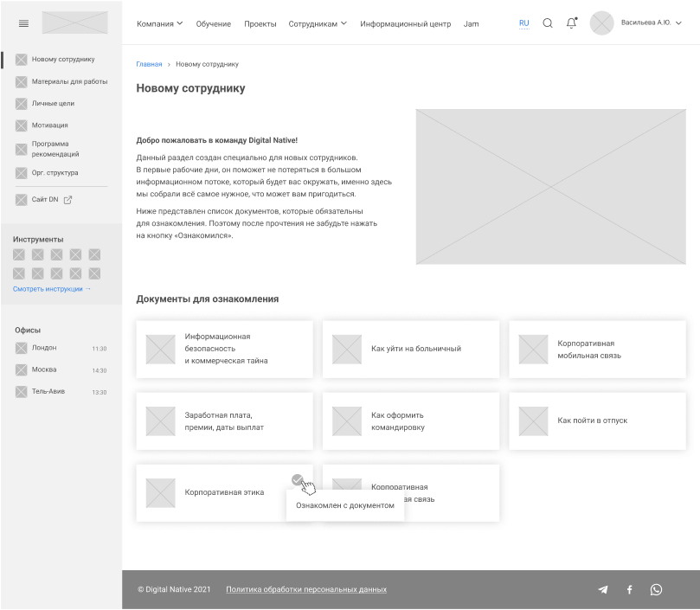Screen dimensions: 700x610
Task: Toggle the acknowledged checkmark on Корпоративная этика
Action: pos(298,479)
